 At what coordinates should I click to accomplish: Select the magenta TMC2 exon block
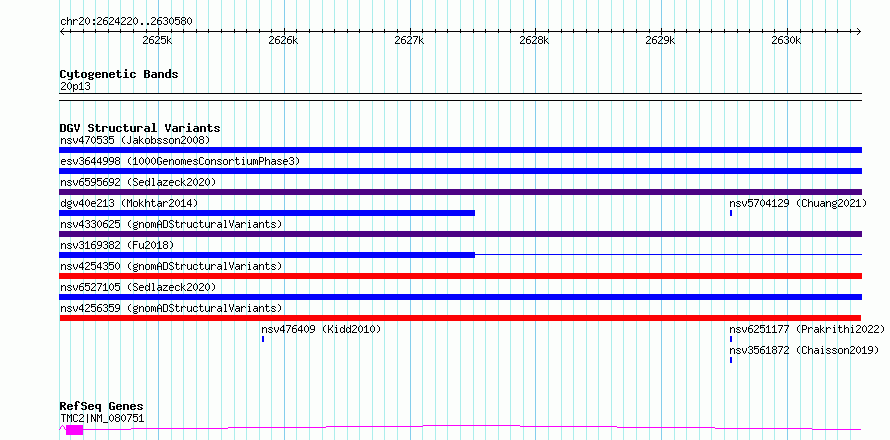(x=74, y=430)
